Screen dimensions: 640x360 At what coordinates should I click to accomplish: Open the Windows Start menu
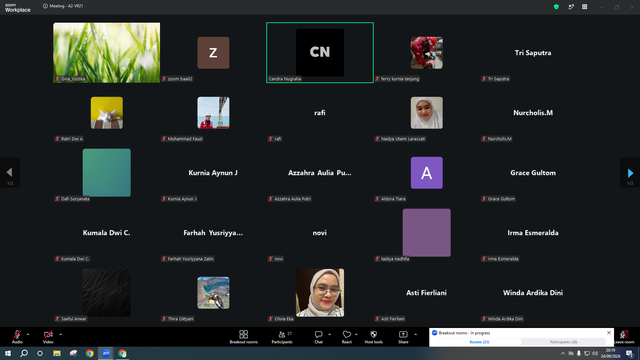click(x=8, y=353)
